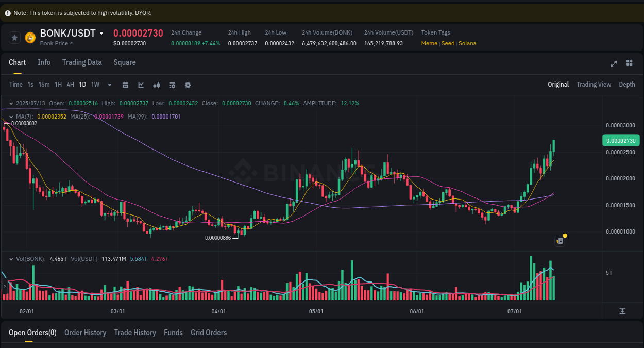Image resolution: width=644 pixels, height=348 pixels.
Task: Open the calendar date range picker
Action: 126,85
